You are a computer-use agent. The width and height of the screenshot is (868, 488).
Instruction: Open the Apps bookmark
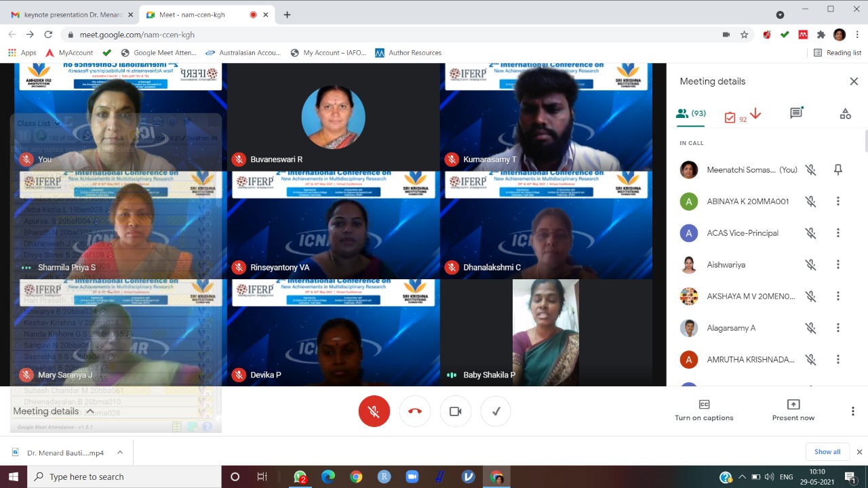22,53
